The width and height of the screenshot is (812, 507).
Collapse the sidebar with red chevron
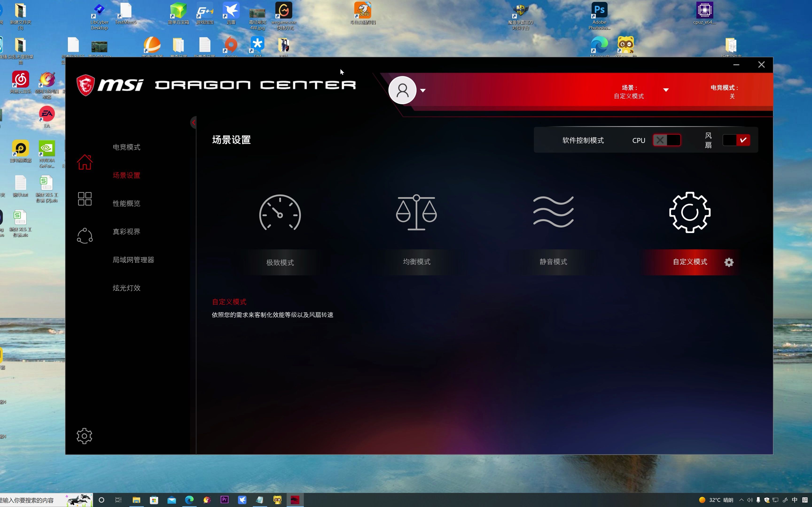click(x=194, y=122)
